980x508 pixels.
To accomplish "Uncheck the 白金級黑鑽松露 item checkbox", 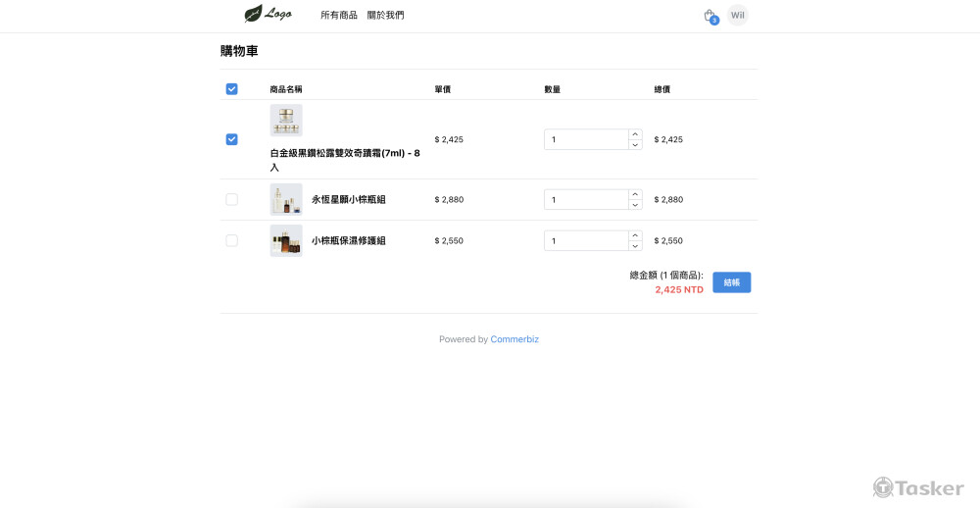I will [x=231, y=139].
